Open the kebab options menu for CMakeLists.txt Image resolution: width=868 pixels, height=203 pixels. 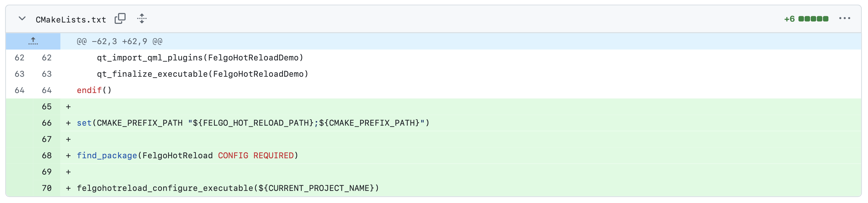845,18
